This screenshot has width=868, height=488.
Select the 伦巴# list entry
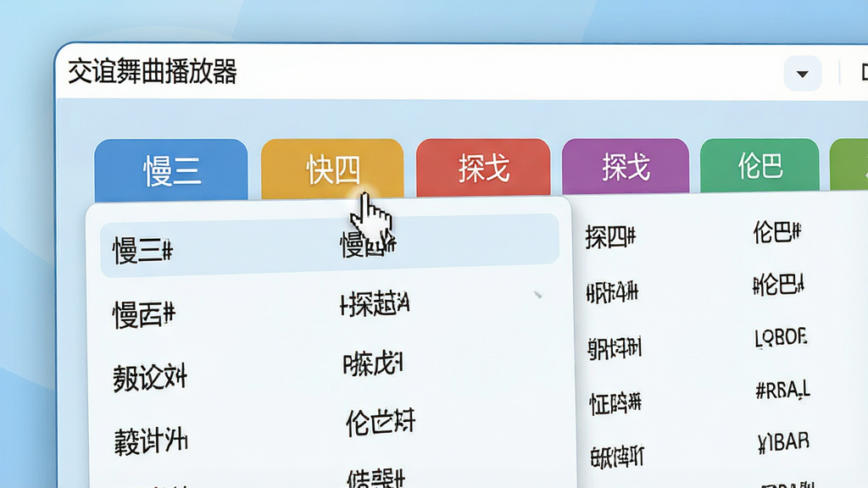coord(776,232)
